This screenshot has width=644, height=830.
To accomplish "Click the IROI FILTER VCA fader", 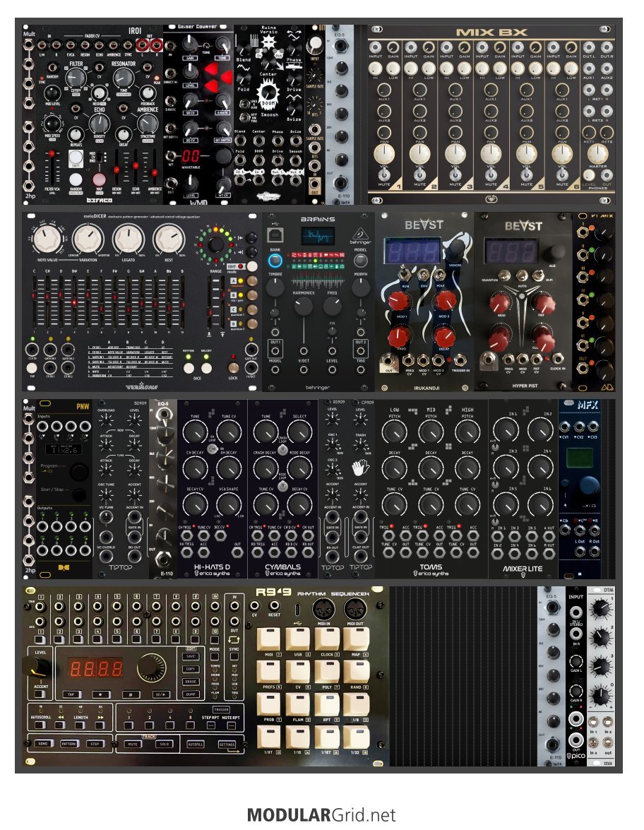I will [x=52, y=167].
